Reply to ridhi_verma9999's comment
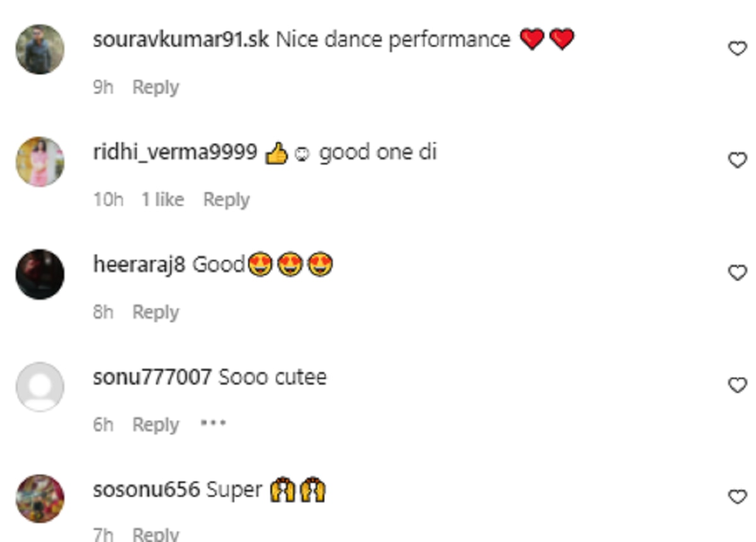Image resolution: width=756 pixels, height=542 pixels. tap(226, 200)
